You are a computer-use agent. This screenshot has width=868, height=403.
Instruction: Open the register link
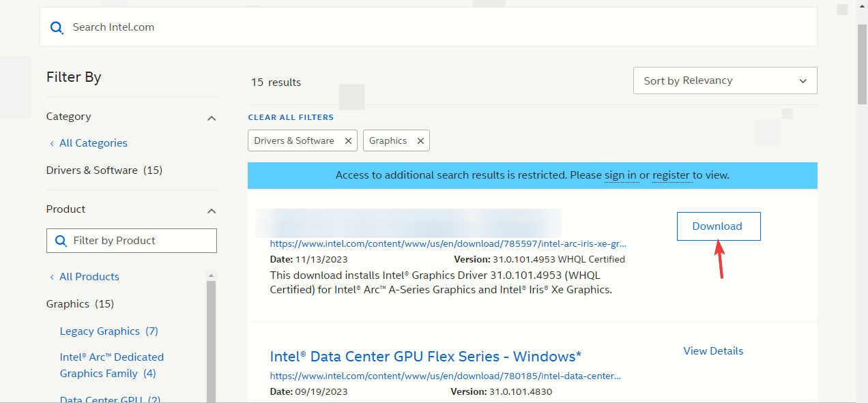coord(671,175)
